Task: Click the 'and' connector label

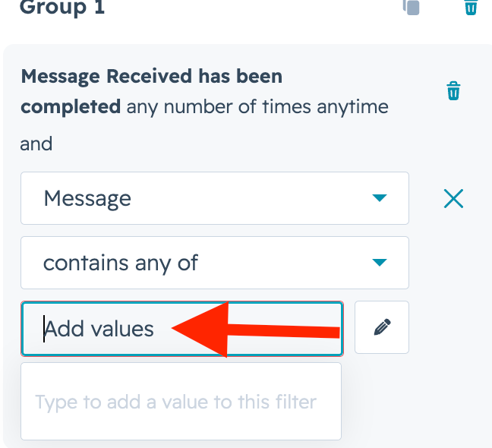Action: [x=36, y=144]
